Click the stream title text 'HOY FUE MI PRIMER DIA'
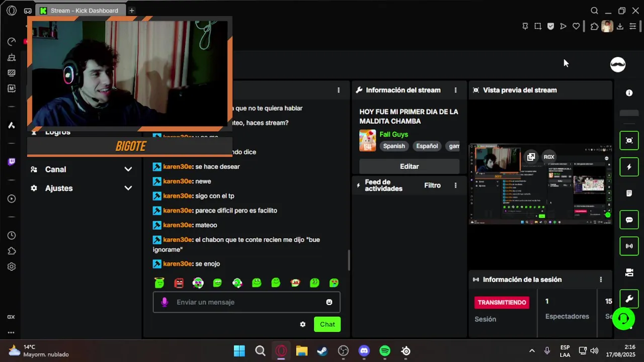Screen dimensions: 644x362 click(409, 116)
